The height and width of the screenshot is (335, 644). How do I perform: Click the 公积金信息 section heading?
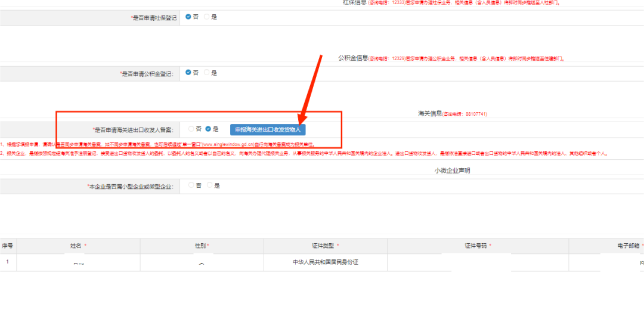(x=353, y=58)
